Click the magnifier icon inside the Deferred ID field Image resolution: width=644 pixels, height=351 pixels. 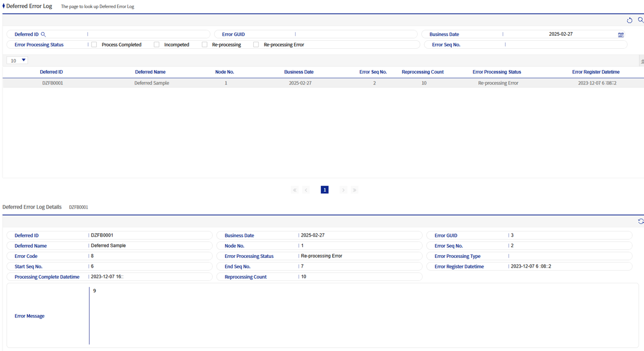pos(43,34)
